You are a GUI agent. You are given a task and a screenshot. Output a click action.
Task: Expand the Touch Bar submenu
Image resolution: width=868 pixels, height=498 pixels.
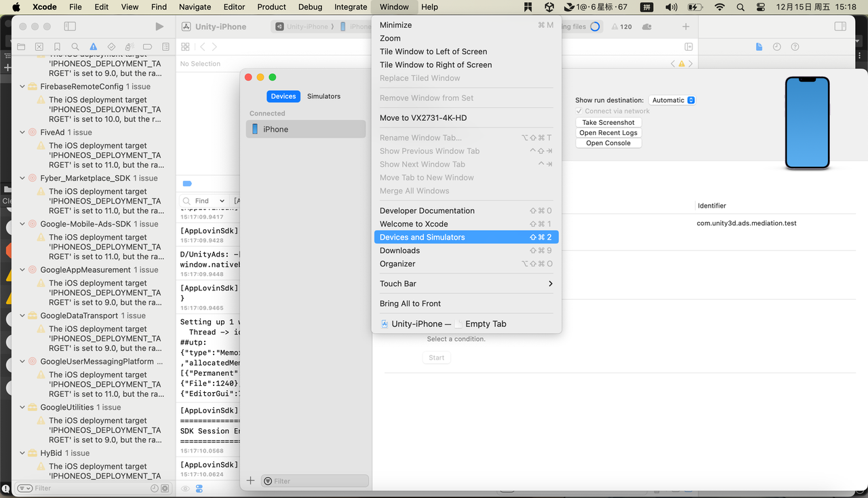(x=467, y=284)
